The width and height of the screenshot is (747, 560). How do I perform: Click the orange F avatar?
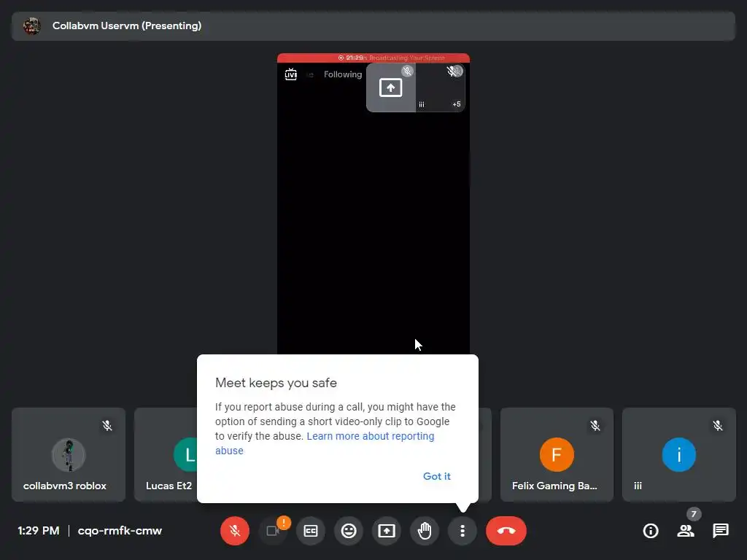(557, 454)
